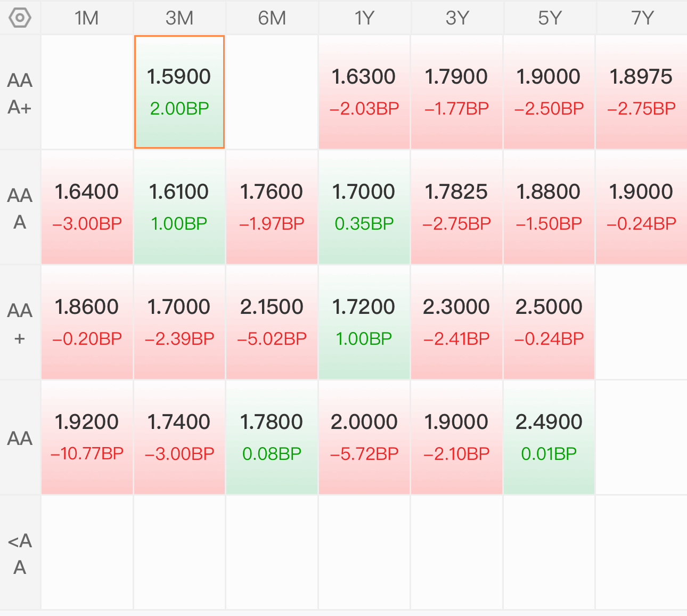The image size is (687, 616).
Task: Click the green 1.6100 cell with 1.00BP
Action: click(179, 207)
